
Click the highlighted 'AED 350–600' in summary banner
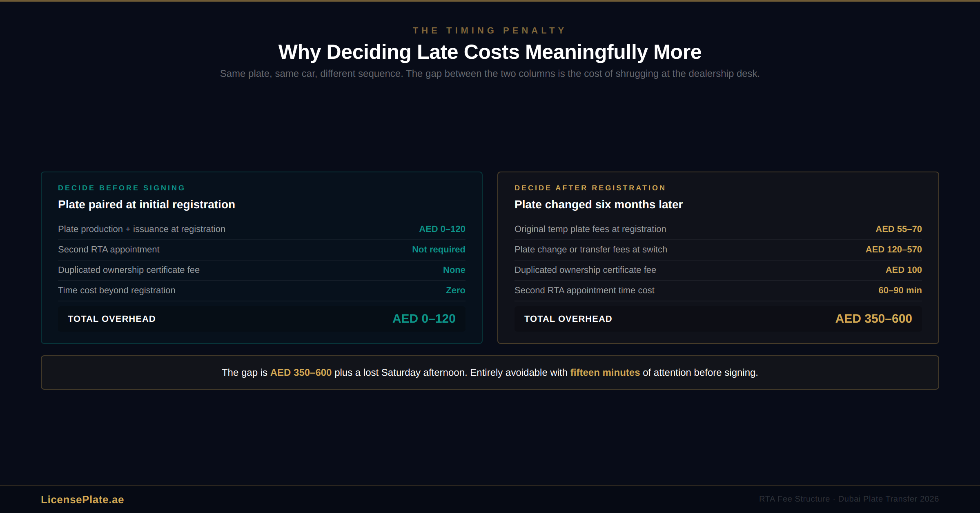301,372
